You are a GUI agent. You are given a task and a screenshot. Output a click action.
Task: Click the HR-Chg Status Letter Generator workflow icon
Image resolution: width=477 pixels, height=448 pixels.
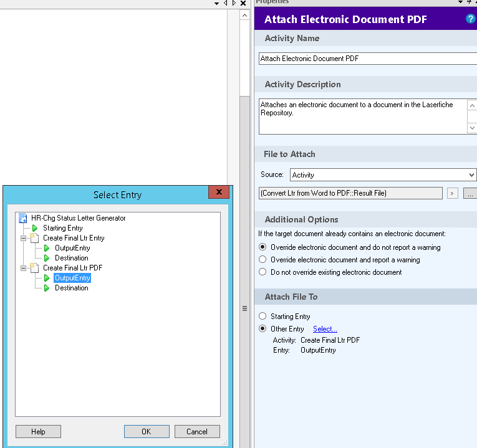coord(23,218)
